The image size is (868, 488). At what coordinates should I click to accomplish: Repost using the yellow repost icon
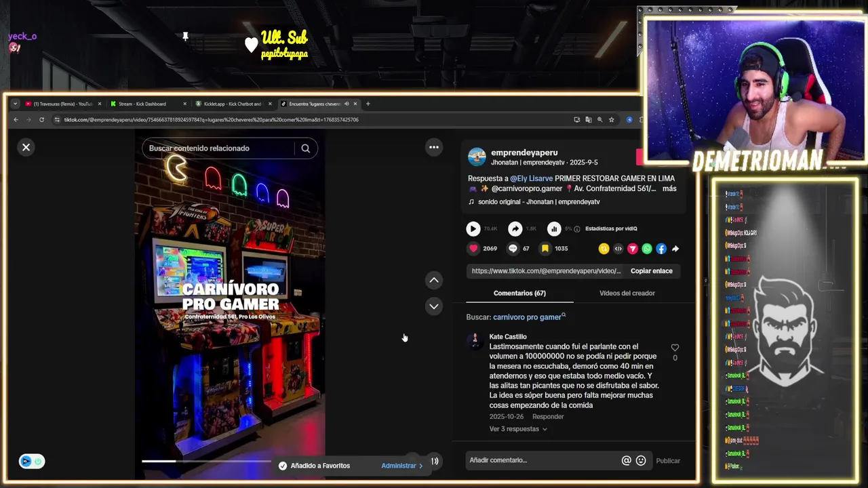pyautogui.click(x=604, y=249)
